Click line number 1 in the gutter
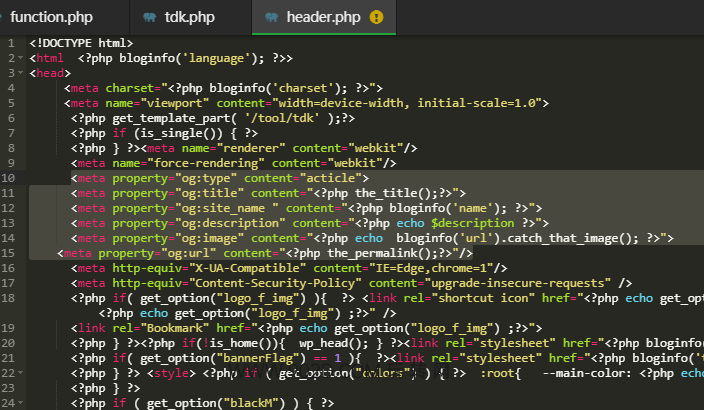Viewport: 704px width, 410px height. (9, 43)
